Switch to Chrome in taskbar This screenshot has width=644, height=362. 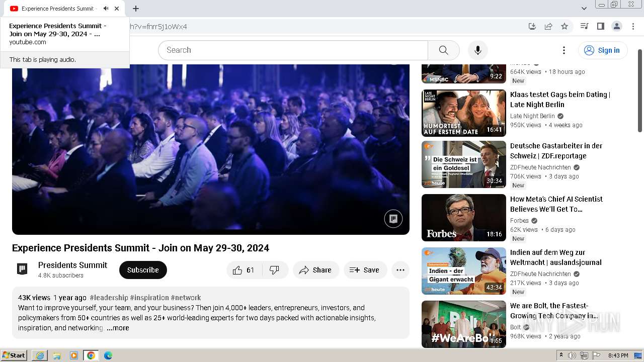pyautogui.click(x=91, y=355)
